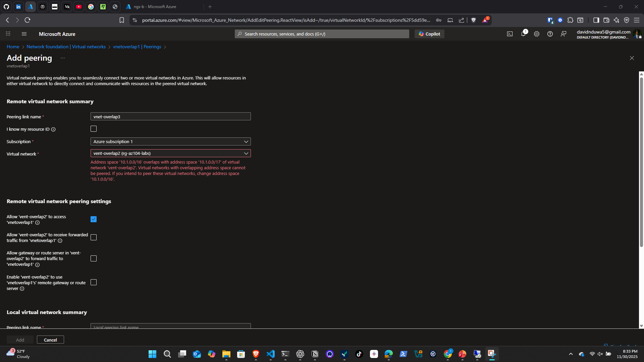Open Brave sidebar toggle icon
Viewport: 644px width, 362px height.
tap(596, 20)
